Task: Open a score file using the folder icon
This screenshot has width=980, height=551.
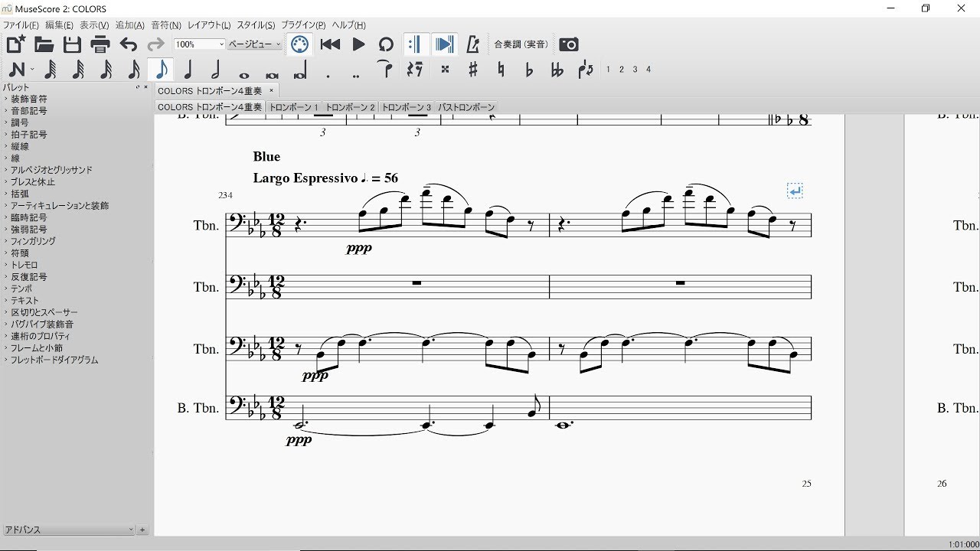Action: [44, 44]
